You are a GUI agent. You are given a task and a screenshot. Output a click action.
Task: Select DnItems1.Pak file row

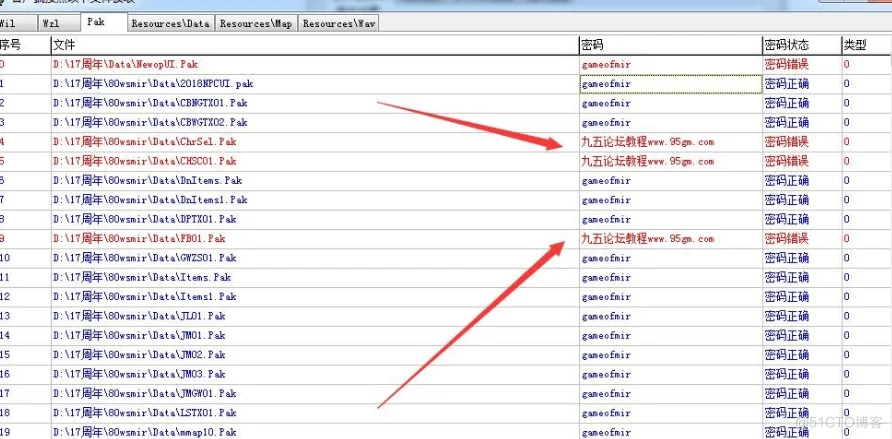pos(150,200)
